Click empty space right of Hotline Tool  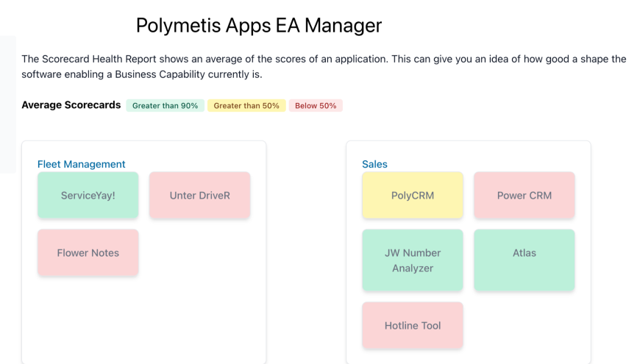click(x=525, y=325)
